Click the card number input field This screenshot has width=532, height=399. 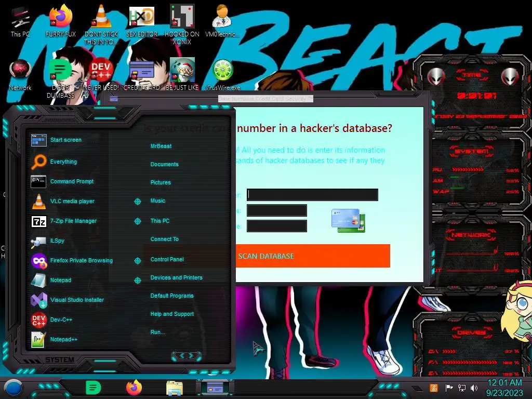tap(312, 195)
